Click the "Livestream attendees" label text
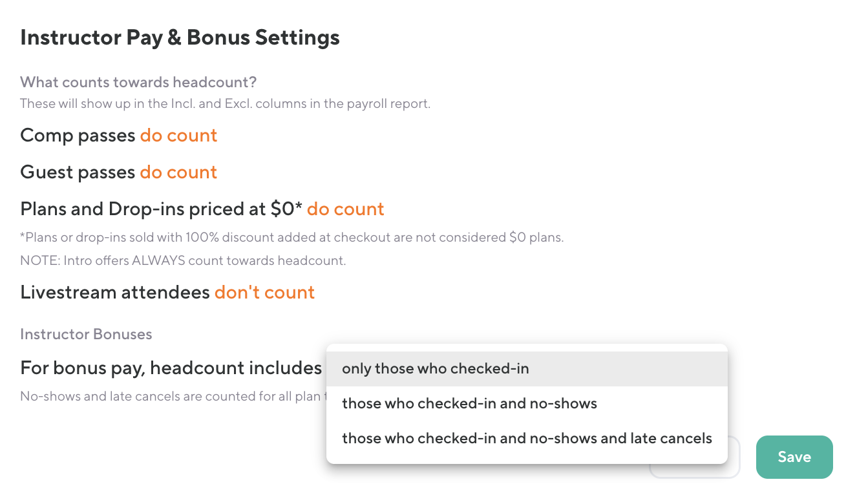 (114, 293)
